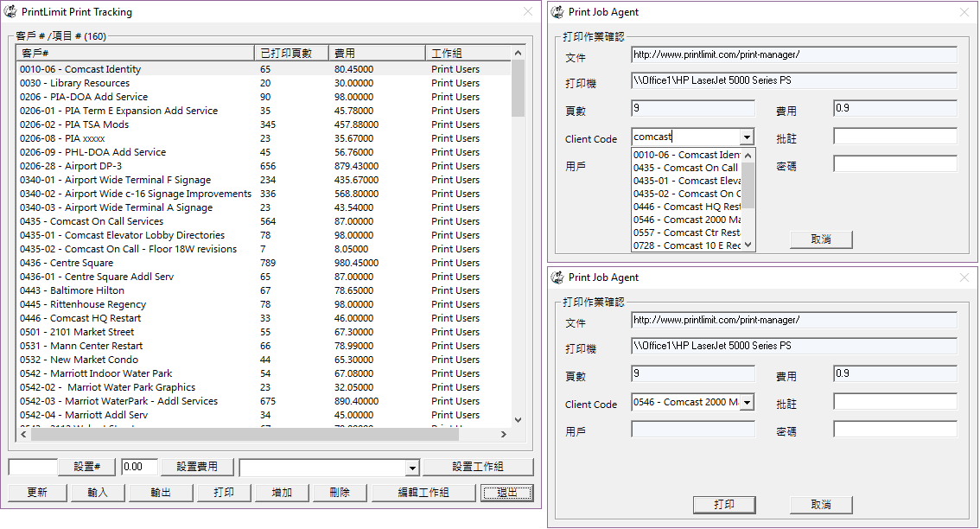This screenshot has width=980, height=529.
Task: Click the 設置費用 button
Action: 197,467
